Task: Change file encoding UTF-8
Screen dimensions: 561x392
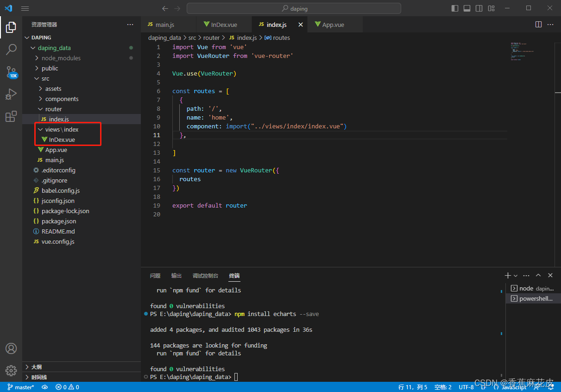Action: tap(466, 387)
